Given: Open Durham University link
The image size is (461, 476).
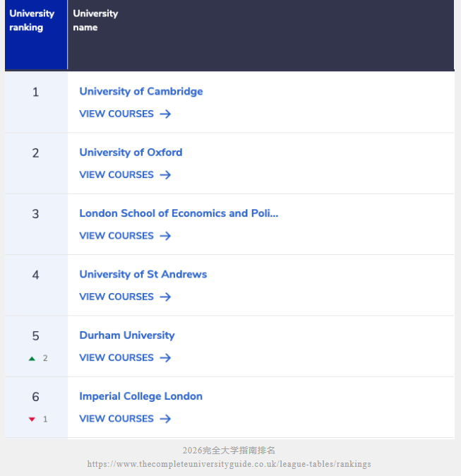Looking at the screenshot, I should [x=127, y=335].
